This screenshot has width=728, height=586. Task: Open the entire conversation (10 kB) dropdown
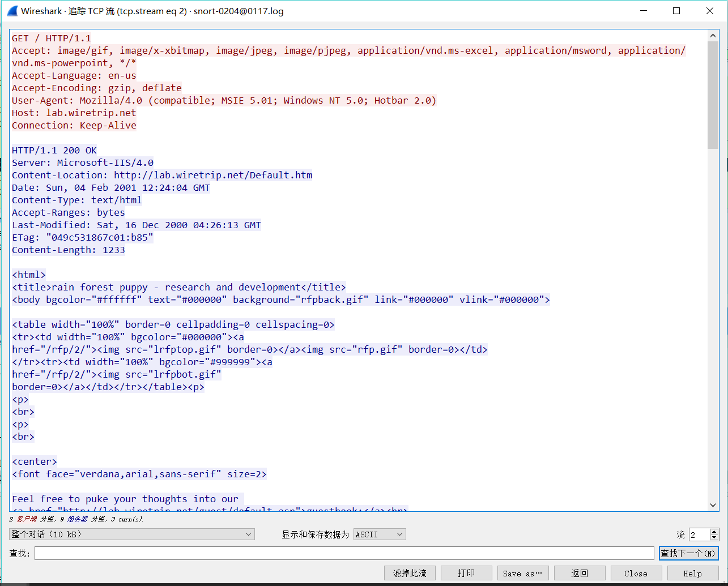[x=132, y=534]
